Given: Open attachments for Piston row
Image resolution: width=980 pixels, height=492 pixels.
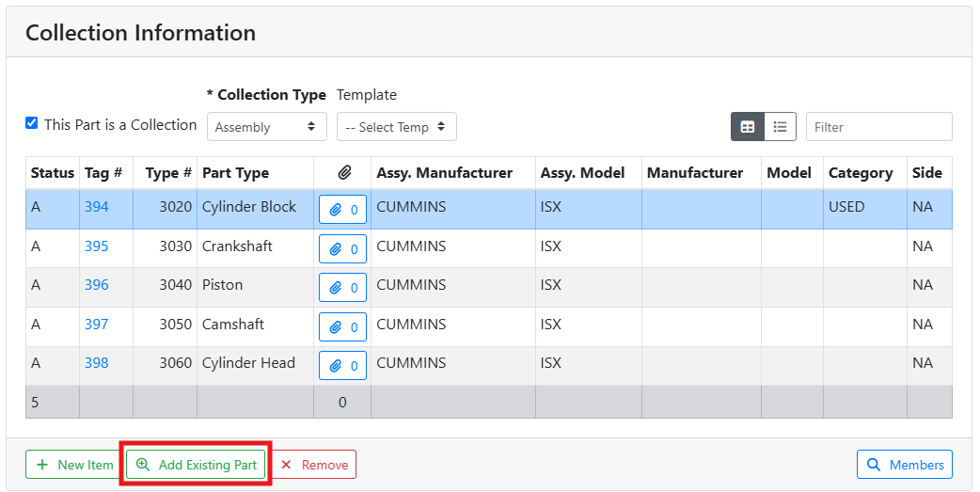Looking at the screenshot, I should point(342,288).
